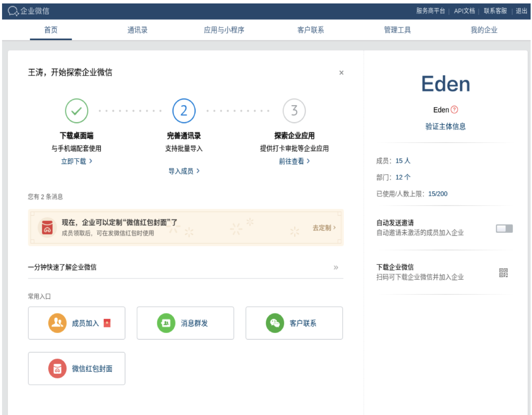Click the 下载企业微信 heading
Image resolution: width=532 pixels, height=415 pixels.
[395, 267]
